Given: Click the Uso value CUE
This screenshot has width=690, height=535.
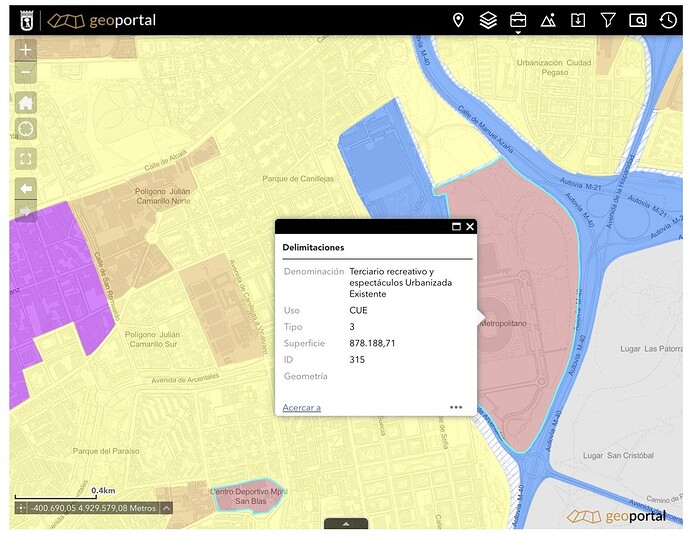Looking at the screenshot, I should tap(358, 310).
